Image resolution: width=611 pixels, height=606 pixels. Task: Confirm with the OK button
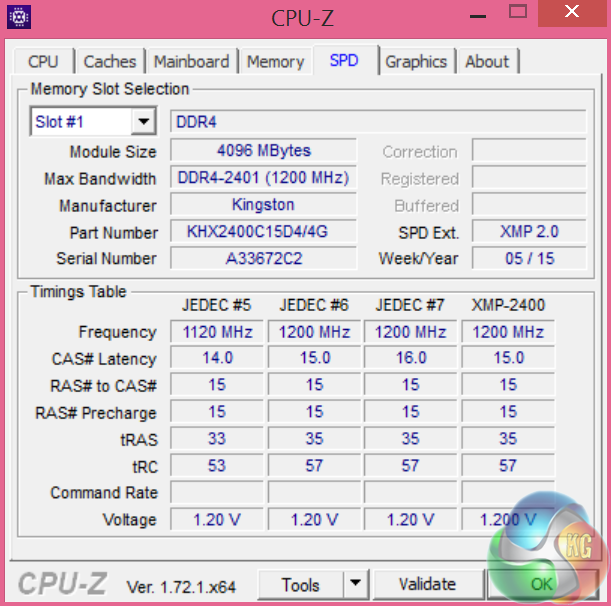tap(542, 585)
